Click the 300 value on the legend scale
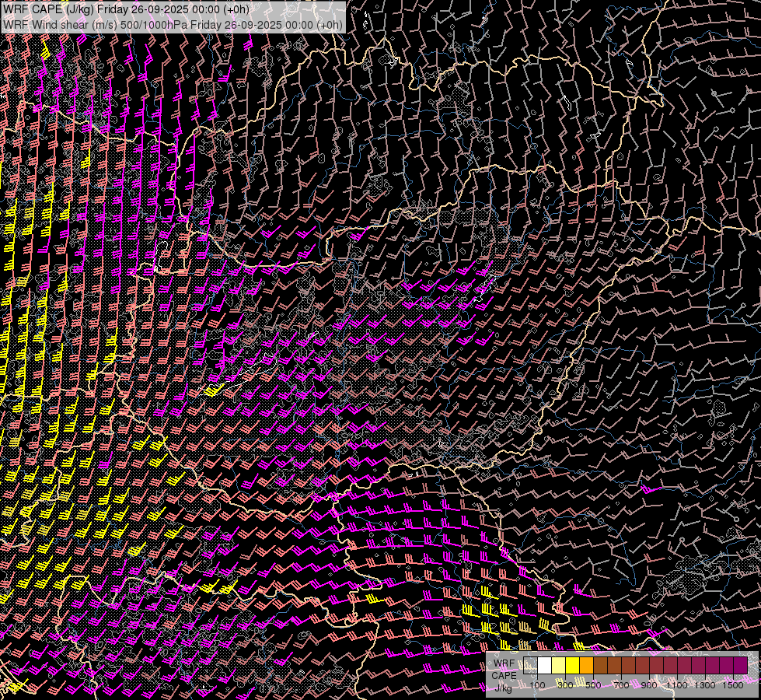Viewport: 761px width, 700px height. [565, 684]
